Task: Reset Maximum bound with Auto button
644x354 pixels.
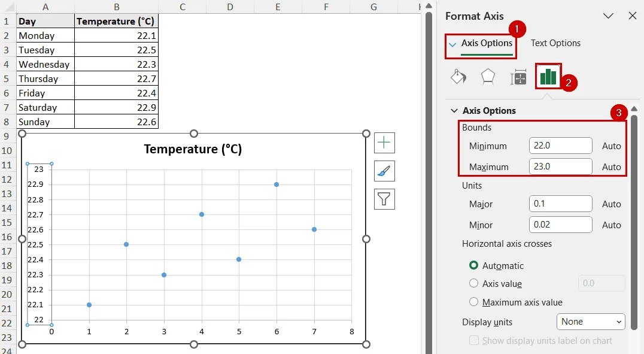Action: (612, 167)
